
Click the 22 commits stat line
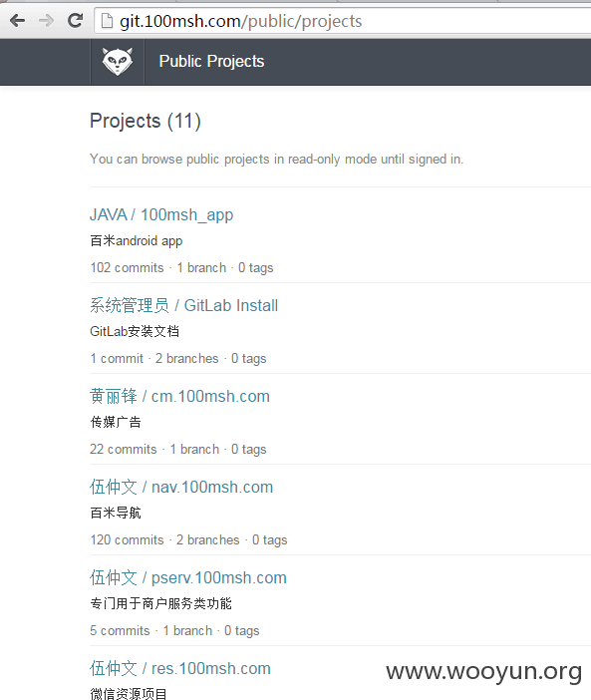click(x=178, y=449)
